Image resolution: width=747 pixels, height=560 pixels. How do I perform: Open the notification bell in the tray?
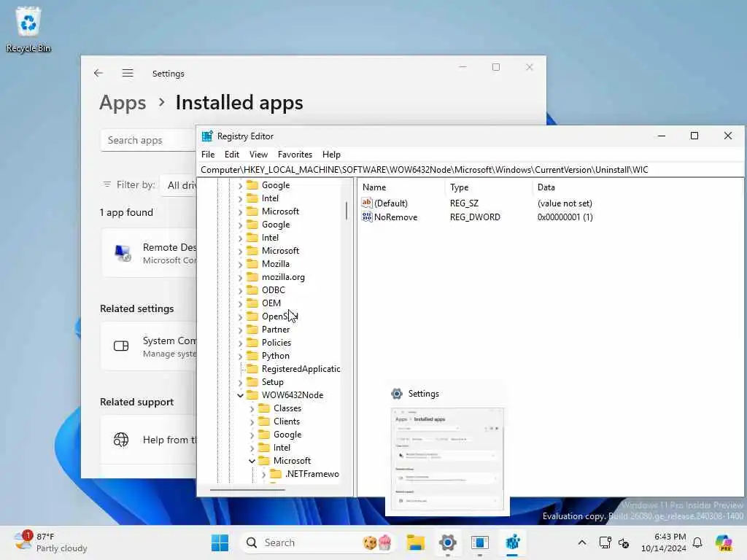pos(697,542)
